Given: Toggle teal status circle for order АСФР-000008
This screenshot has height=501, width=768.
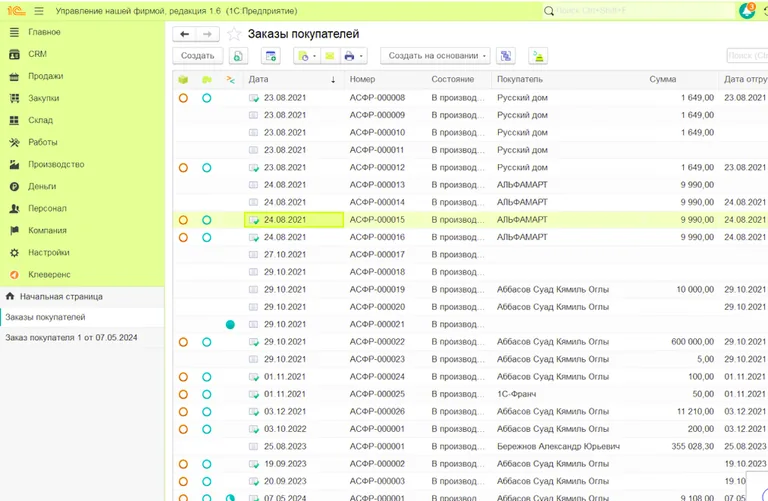Looking at the screenshot, I should coord(207,98).
